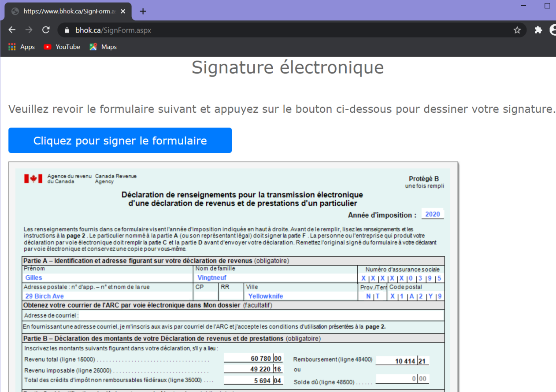This screenshot has height=392, width=556.
Task: Open a new tab with plus button
Action: click(143, 11)
